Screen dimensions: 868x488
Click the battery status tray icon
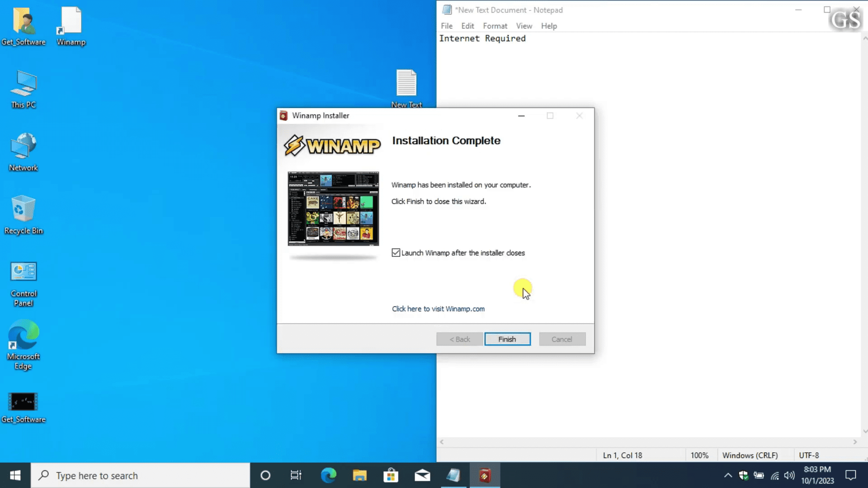click(759, 475)
